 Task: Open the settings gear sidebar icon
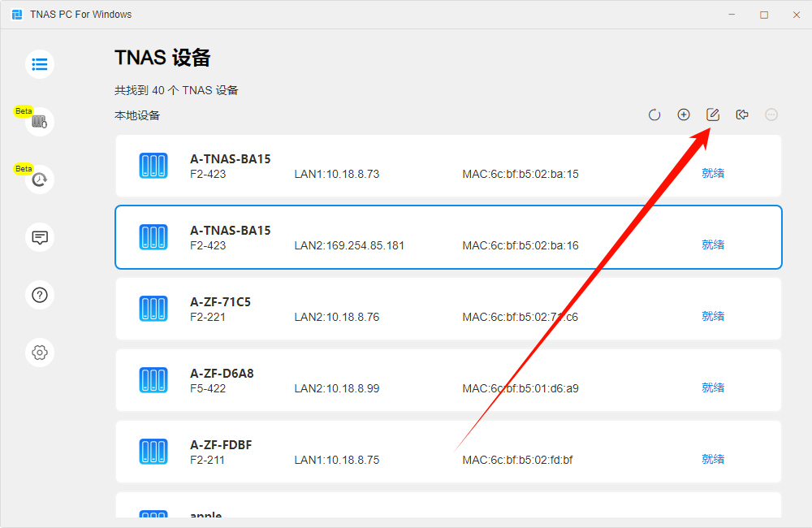[x=40, y=353]
